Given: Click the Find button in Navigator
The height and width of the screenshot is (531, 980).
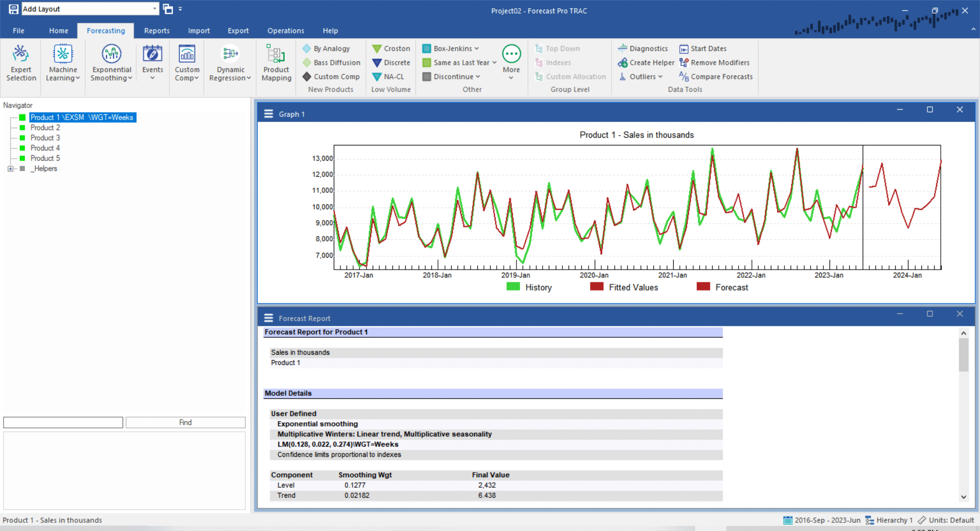Looking at the screenshot, I should [185, 422].
